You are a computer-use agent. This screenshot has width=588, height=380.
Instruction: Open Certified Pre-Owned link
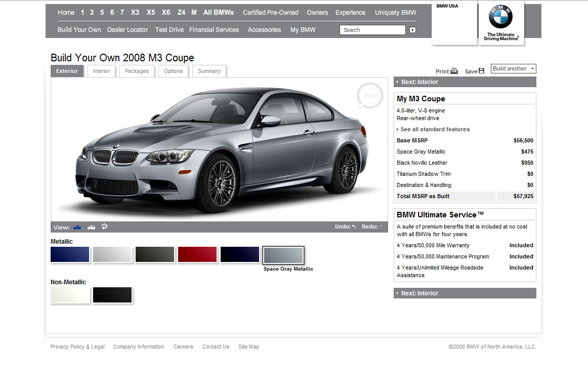pyautogui.click(x=271, y=12)
